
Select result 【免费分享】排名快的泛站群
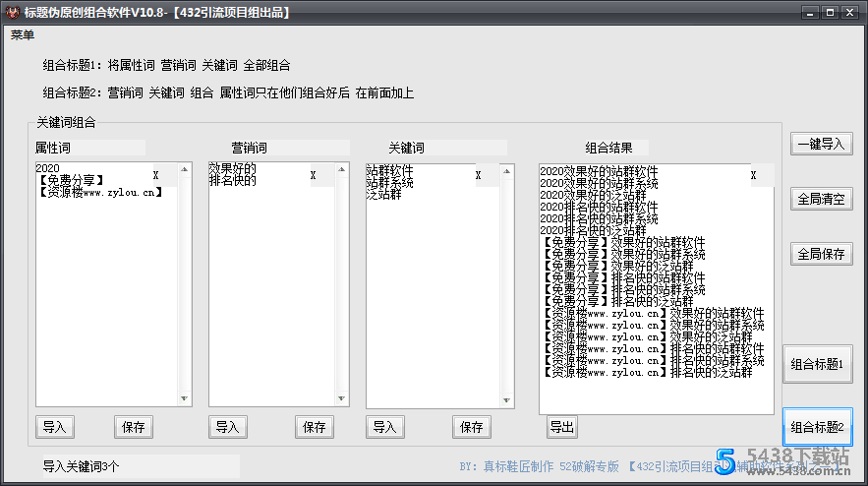616,301
